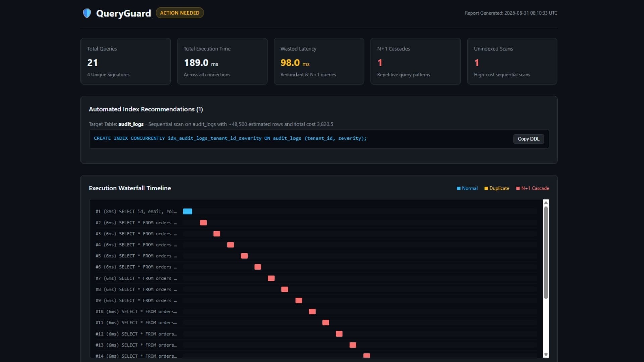Select the red bar for query #13
644x362 pixels.
pyautogui.click(x=353, y=345)
